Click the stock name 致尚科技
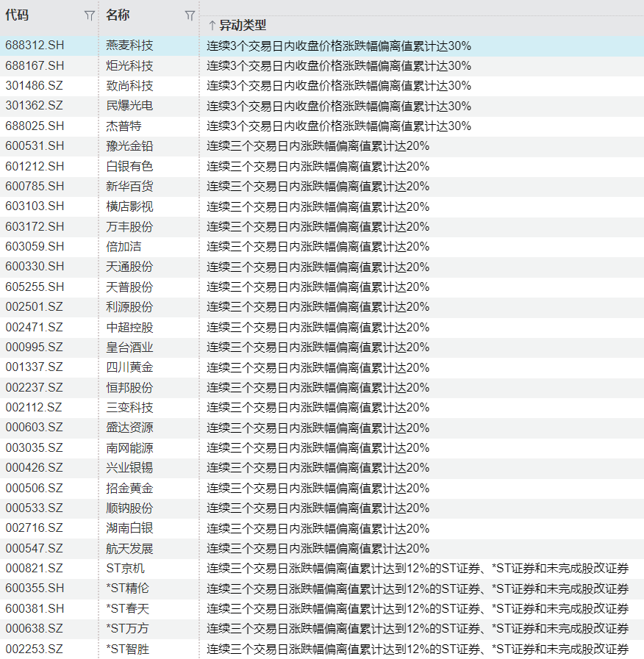 tap(129, 86)
